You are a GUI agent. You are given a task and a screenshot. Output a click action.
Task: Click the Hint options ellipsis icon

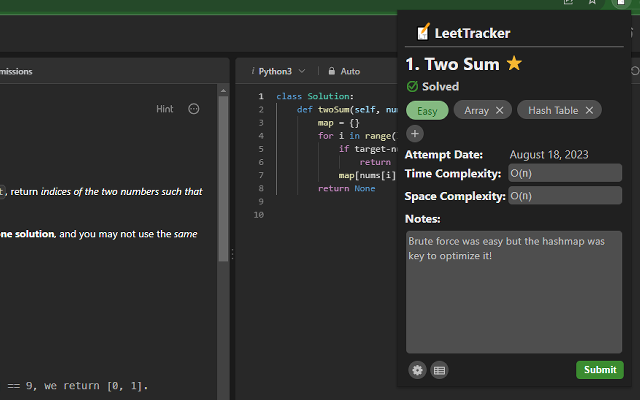click(193, 109)
